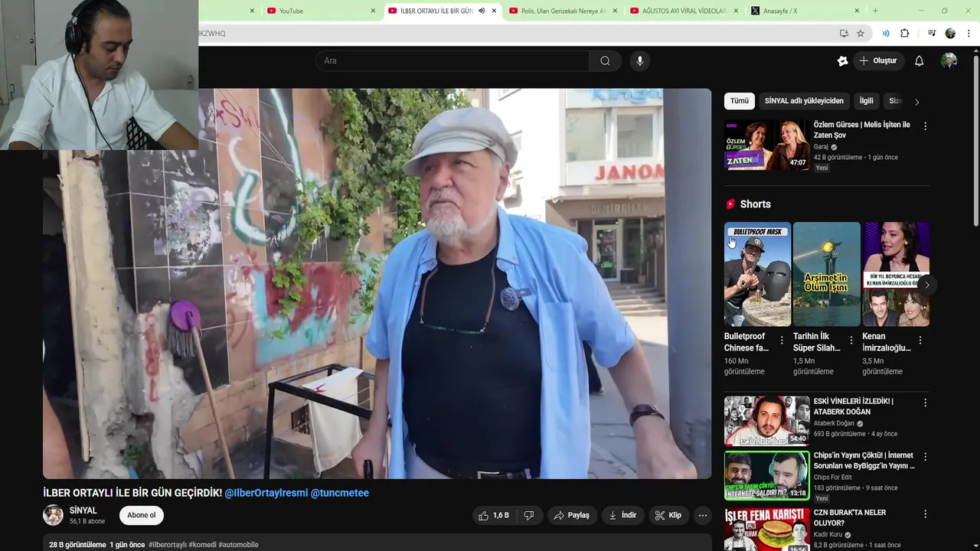This screenshot has width=980, height=551.
Task: Open options for Özlem Gürses video
Action: tap(925, 126)
